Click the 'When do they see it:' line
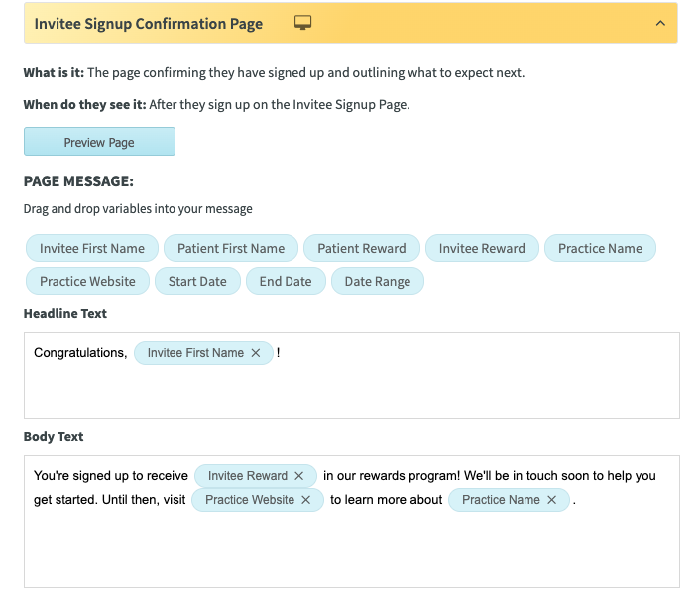The image size is (700, 596). click(216, 104)
